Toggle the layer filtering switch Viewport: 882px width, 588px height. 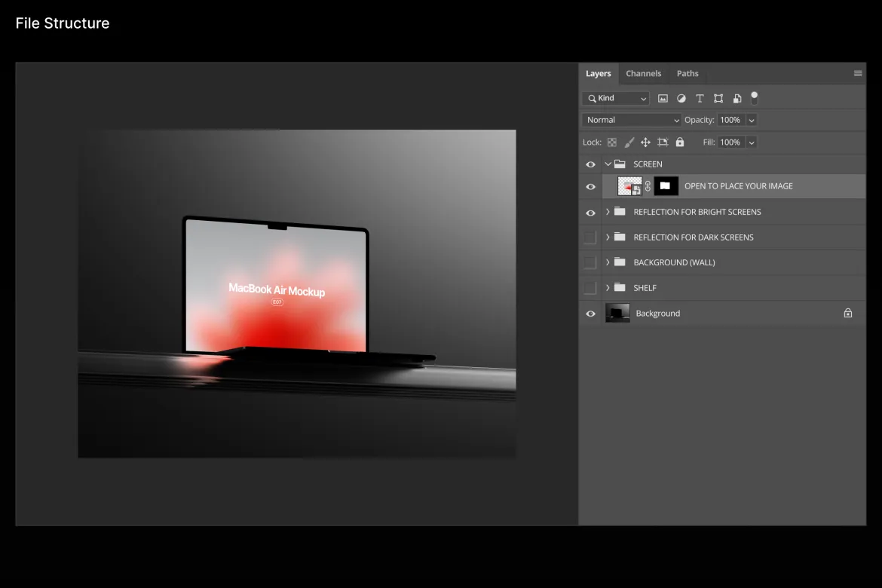(755, 99)
